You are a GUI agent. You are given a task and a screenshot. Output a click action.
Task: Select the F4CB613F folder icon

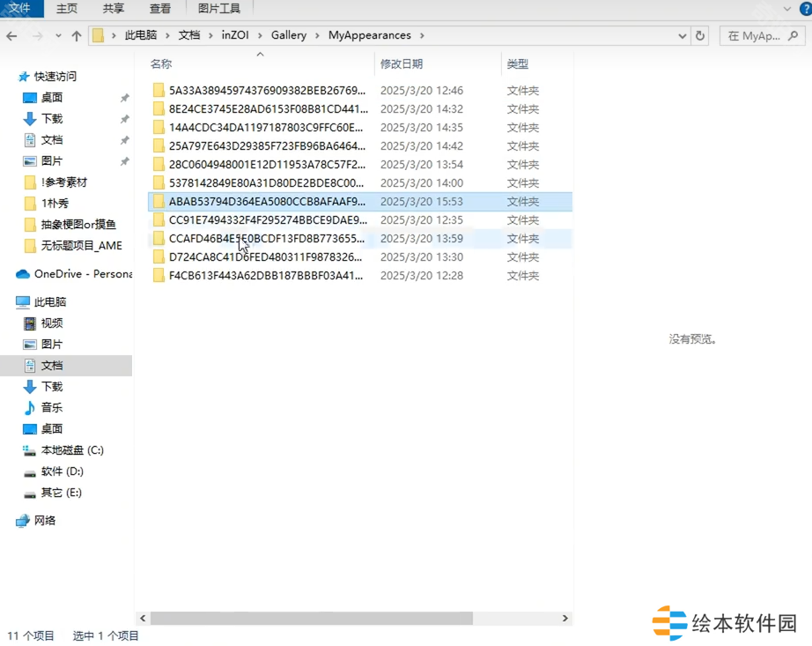pyautogui.click(x=159, y=276)
